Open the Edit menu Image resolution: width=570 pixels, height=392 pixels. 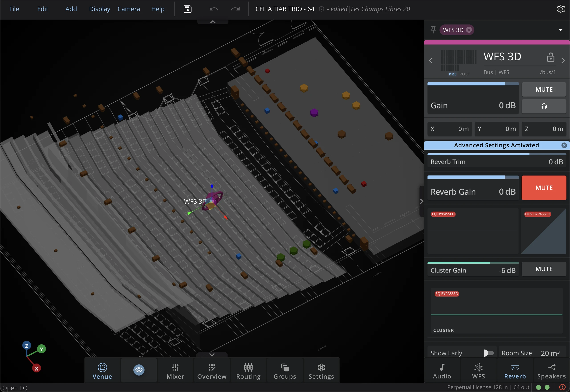point(43,9)
